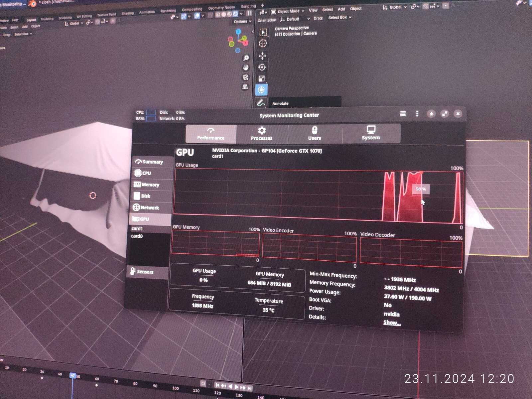Toggle snapping in the right viewport header
The image size is (532, 399).
(x=426, y=6)
